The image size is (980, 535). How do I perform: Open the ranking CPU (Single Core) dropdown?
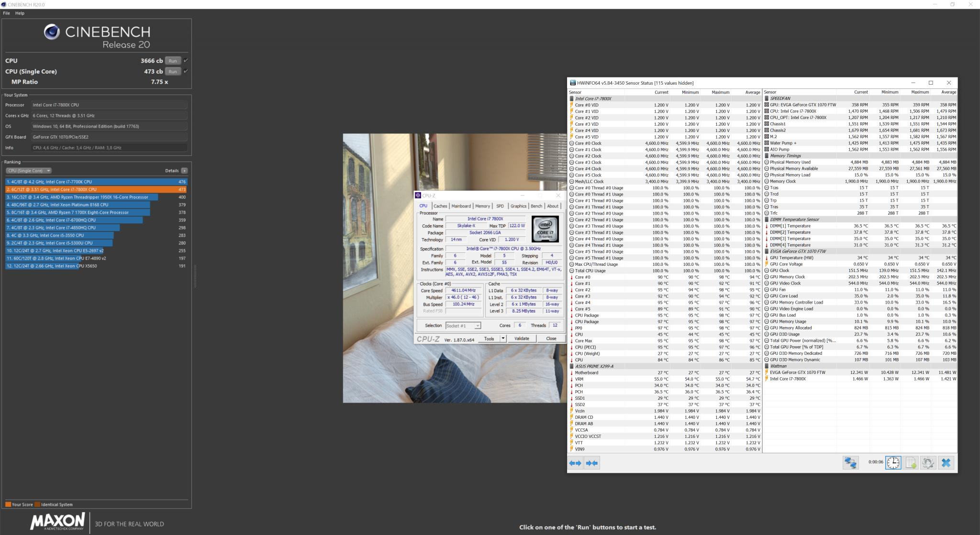(x=29, y=171)
